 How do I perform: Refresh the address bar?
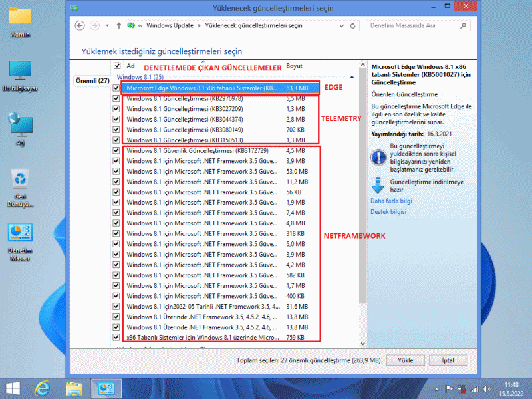point(355,25)
